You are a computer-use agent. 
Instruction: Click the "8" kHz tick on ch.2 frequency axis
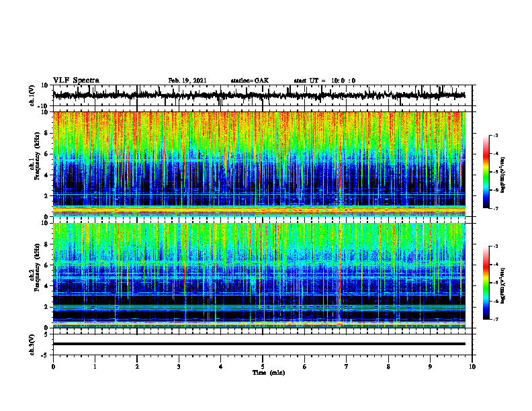coord(47,244)
